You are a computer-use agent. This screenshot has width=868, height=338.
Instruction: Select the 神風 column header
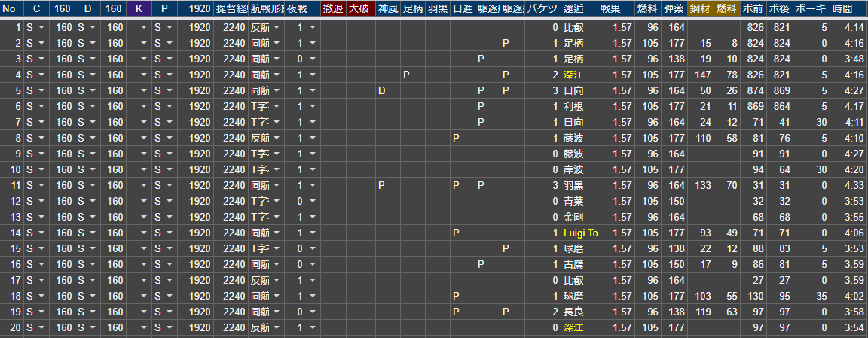[x=387, y=8]
